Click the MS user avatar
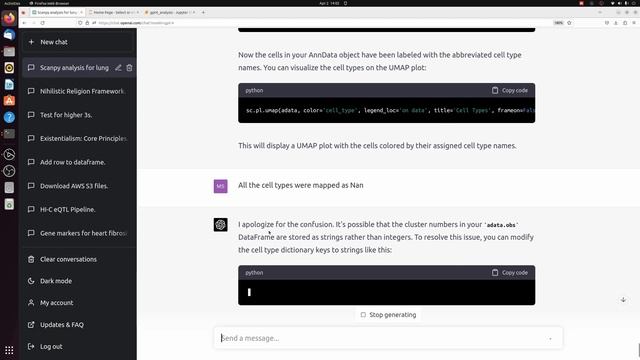Viewport: 640px width, 360px height. [220, 186]
